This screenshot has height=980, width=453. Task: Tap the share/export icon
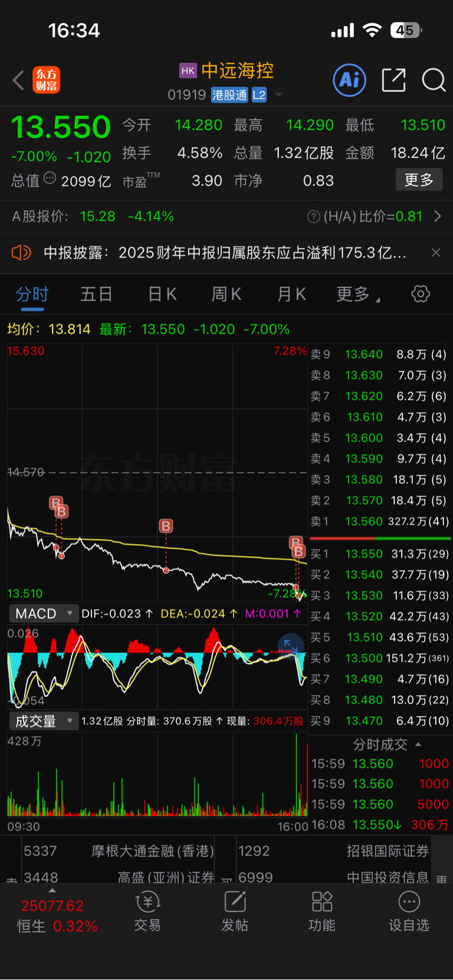[x=394, y=80]
